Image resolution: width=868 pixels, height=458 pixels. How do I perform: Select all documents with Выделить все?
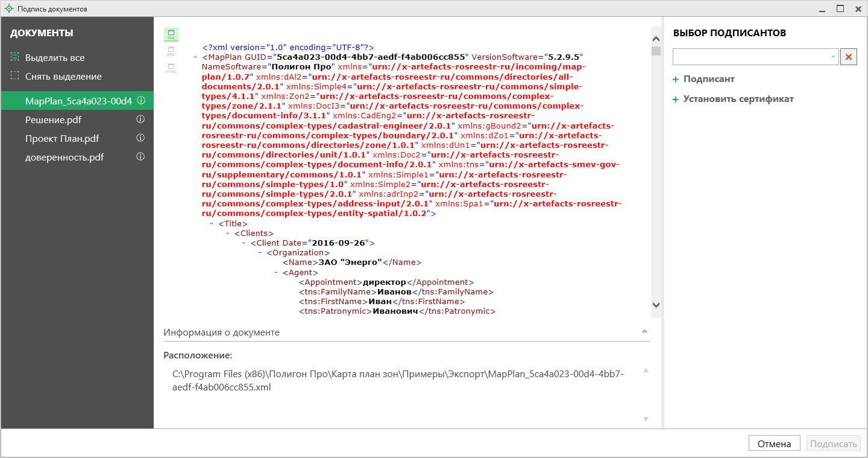click(54, 58)
